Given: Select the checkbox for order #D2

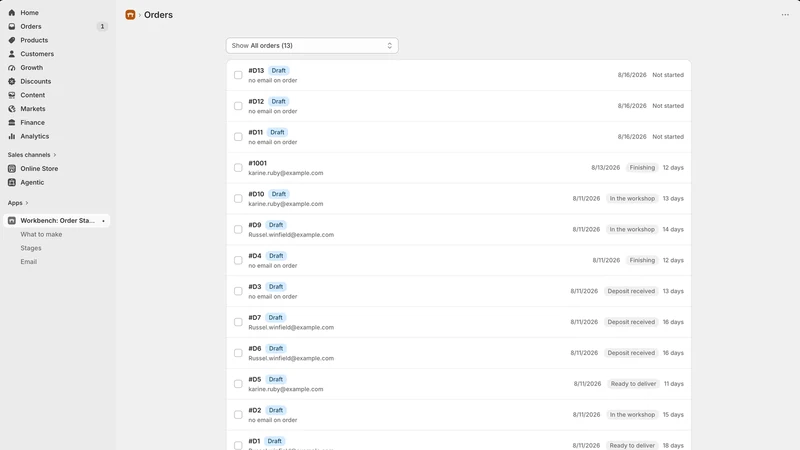Looking at the screenshot, I should (238, 415).
